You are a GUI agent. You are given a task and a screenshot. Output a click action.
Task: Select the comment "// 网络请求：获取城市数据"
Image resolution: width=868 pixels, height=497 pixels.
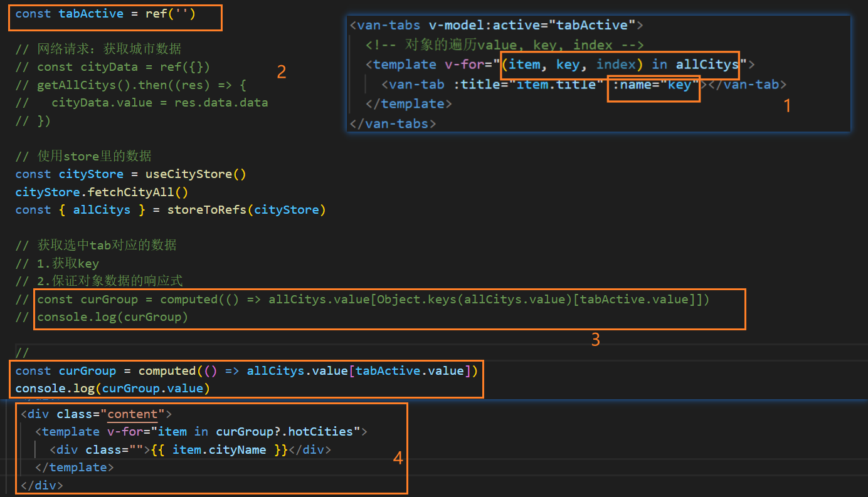[x=98, y=49]
